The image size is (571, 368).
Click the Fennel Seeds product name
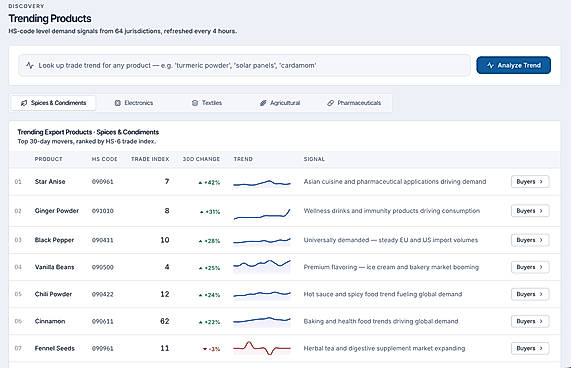coord(55,348)
